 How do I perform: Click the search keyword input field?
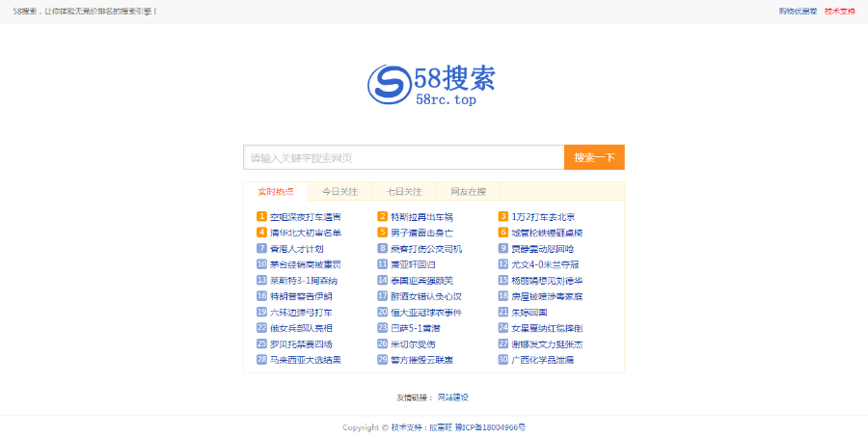[403, 157]
